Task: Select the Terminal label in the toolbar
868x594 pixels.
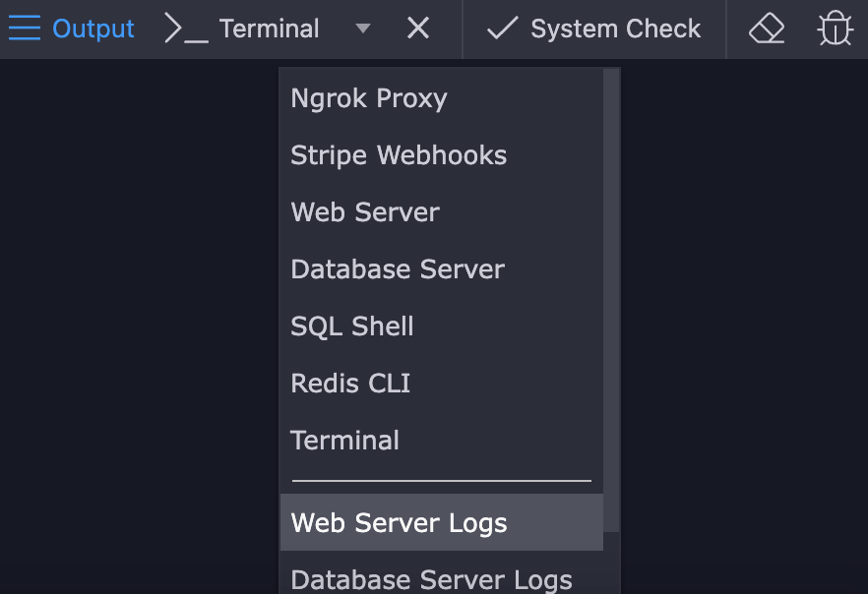Action: [x=269, y=30]
